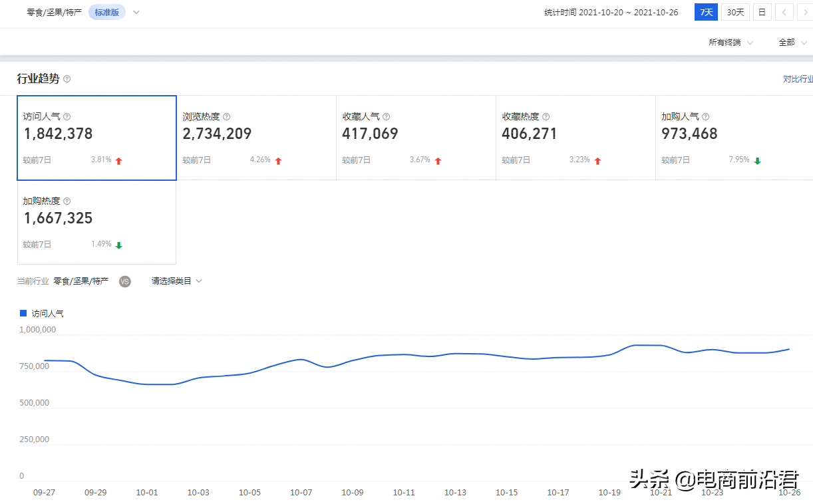Viewport: 813px width, 504px height.
Task: Click help icon next to 行业趋势 title
Action: point(67,79)
